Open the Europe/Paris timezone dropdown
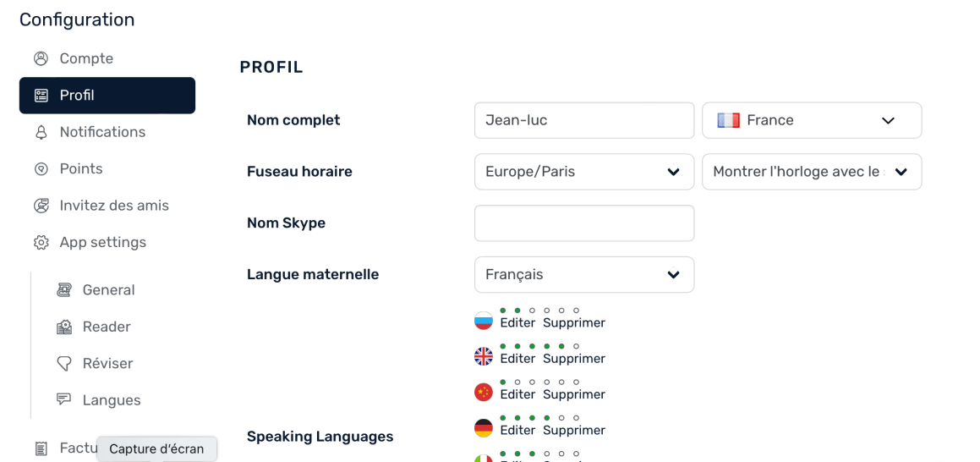The image size is (980, 462). pos(583,172)
